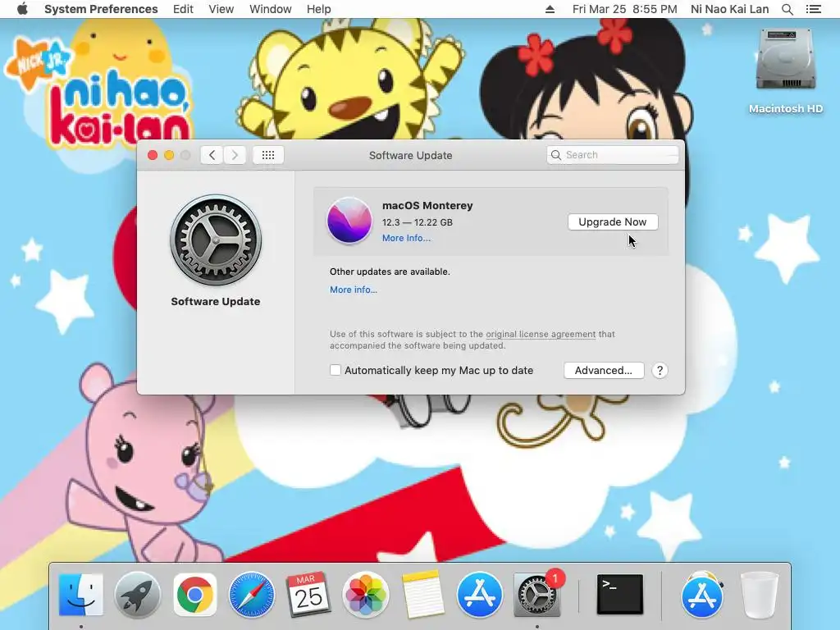Screen dimensions: 840x630
Task: Open the Macintosh HD desktop drive
Action: coord(785,71)
